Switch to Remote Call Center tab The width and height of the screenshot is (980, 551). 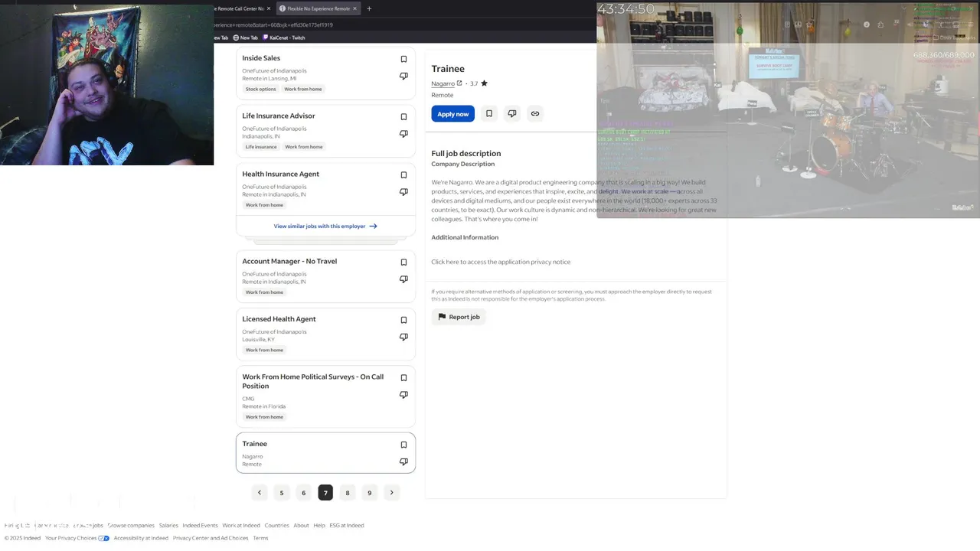pyautogui.click(x=239, y=8)
